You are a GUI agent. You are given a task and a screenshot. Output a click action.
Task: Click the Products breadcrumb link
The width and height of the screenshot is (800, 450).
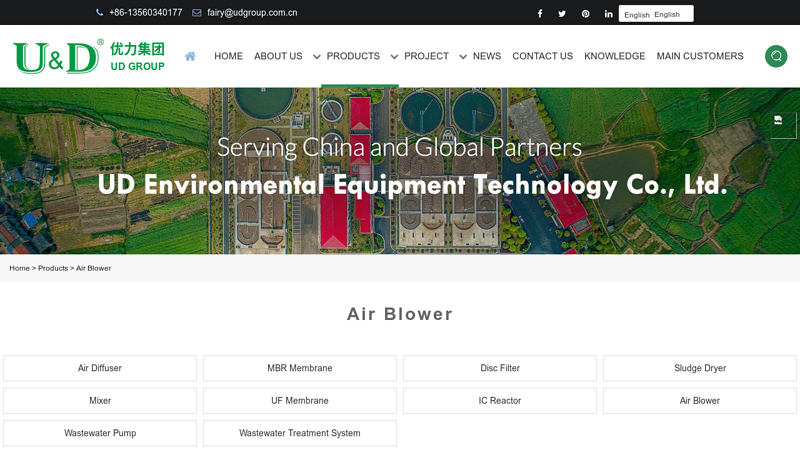(53, 268)
